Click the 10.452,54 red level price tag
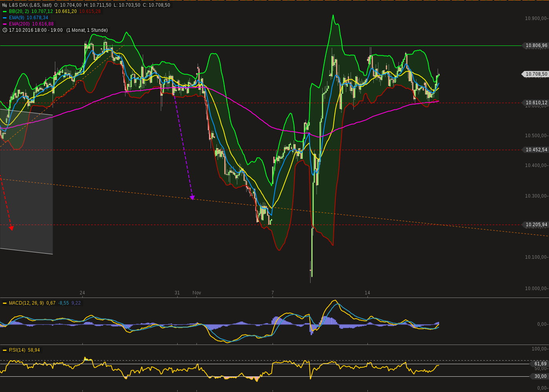This screenshot has width=549, height=392. 536,150
